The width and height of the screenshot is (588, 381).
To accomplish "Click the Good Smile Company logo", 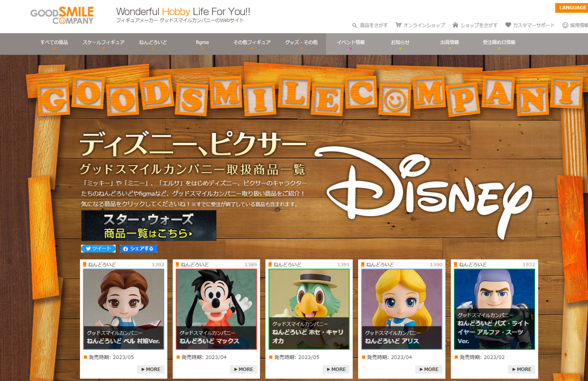I will pos(62,16).
